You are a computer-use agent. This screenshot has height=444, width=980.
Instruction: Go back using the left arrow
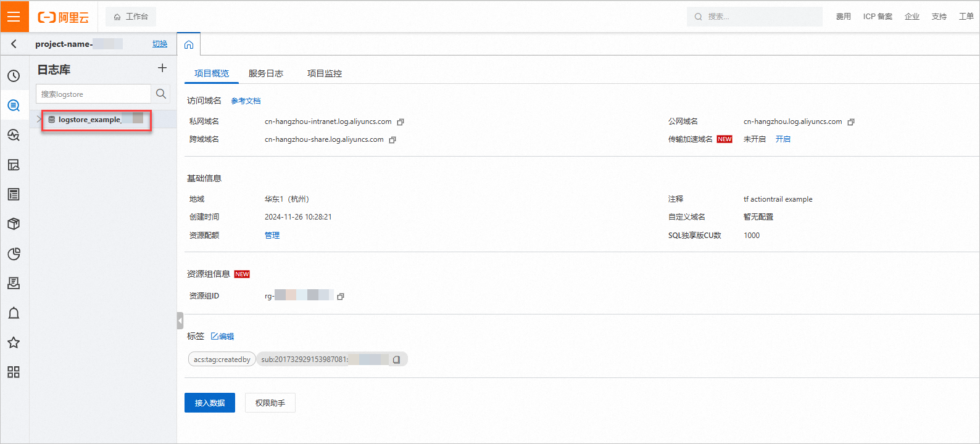[x=14, y=44]
